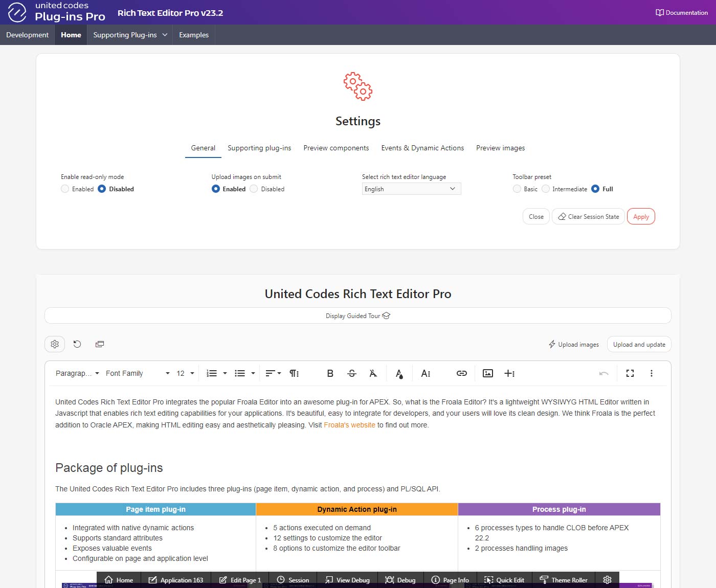The image size is (716, 588).
Task: Click the Apply button
Action: pyautogui.click(x=641, y=217)
